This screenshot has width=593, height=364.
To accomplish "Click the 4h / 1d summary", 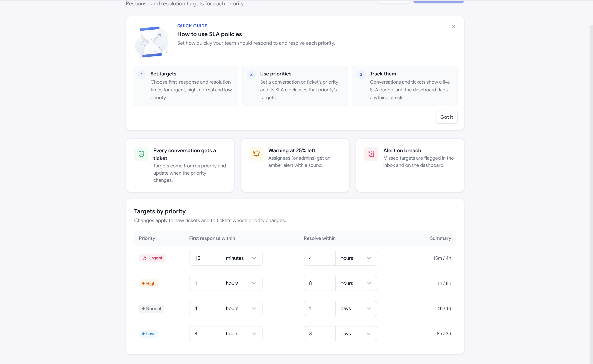I will tap(444, 308).
